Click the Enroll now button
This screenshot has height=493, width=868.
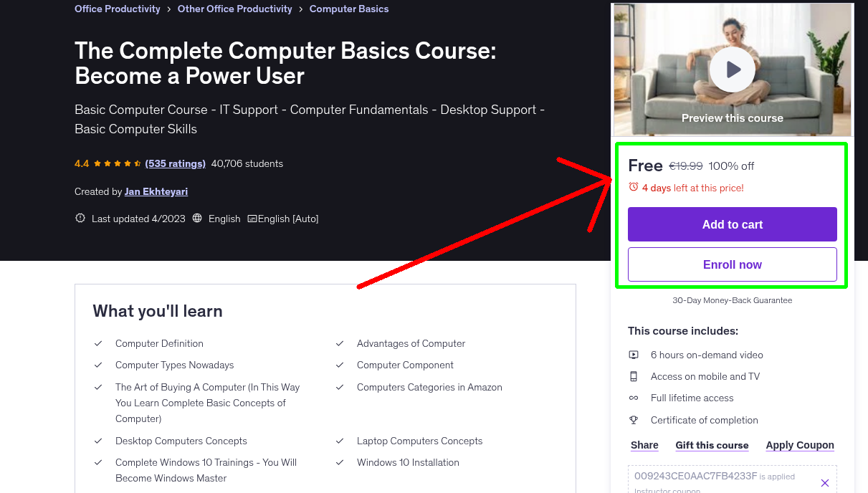(x=733, y=264)
